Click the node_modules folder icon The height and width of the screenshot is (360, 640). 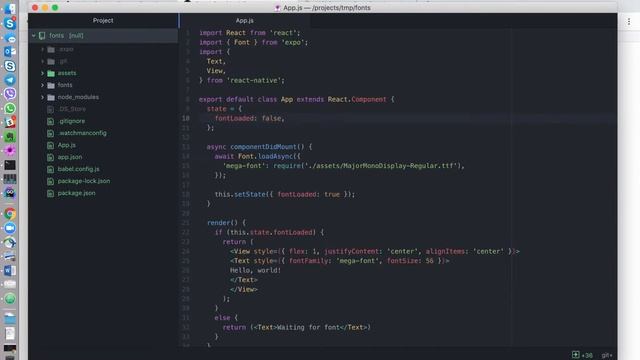[51, 98]
